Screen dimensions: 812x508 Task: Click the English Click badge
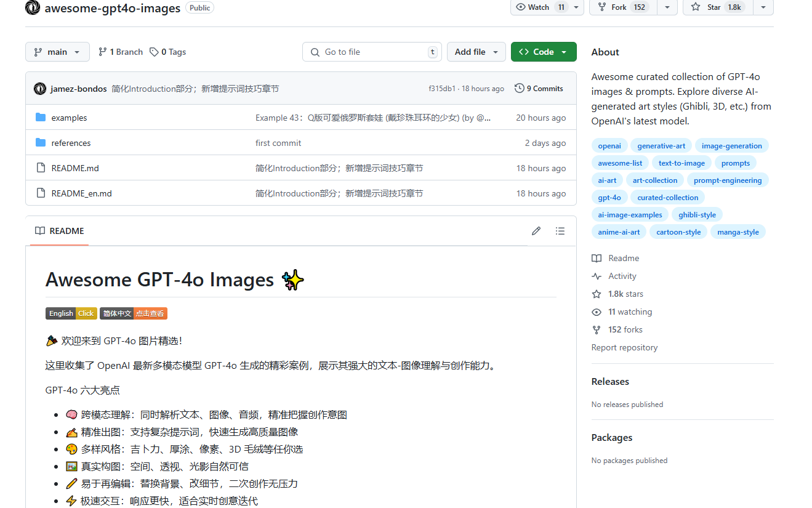(71, 313)
